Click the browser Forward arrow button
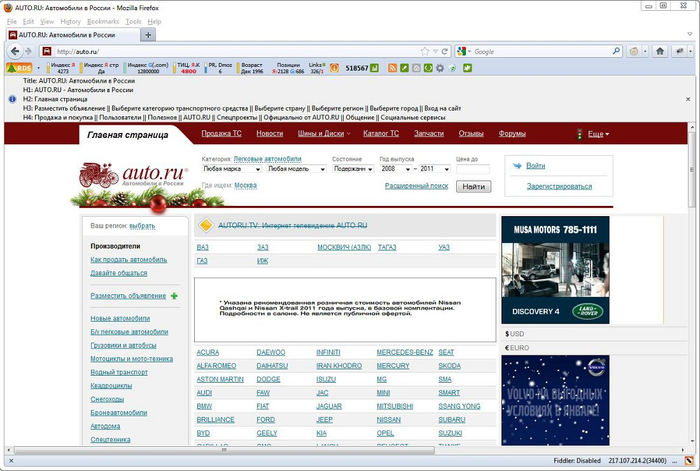Viewport: 700px width, 471px height. (28, 51)
